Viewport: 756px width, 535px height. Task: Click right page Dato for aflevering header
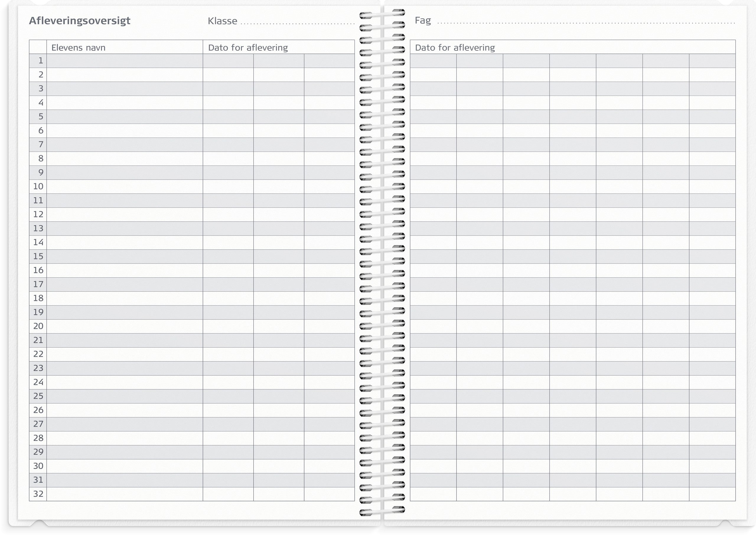tap(455, 48)
